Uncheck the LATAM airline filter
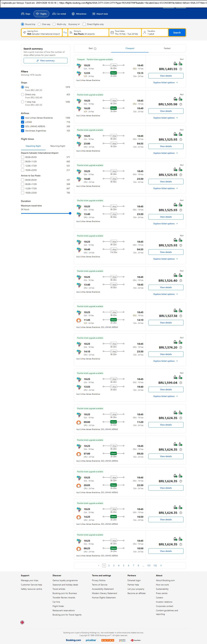Screen dimensions: 207x644 pos(23,122)
